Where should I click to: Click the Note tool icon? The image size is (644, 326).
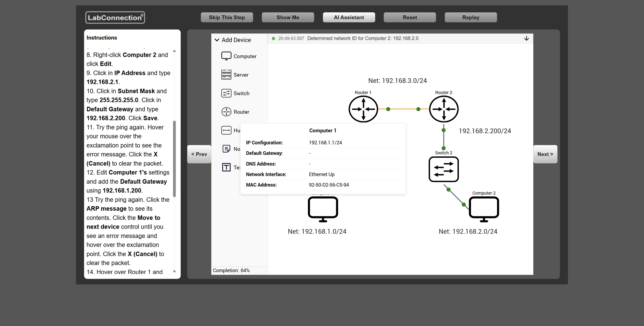226,149
